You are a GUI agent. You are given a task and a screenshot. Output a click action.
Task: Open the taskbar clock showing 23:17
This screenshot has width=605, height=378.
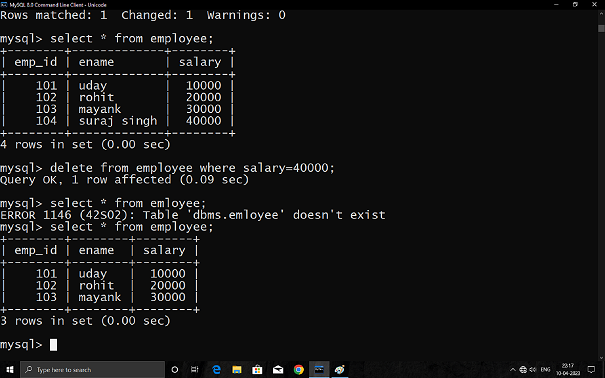pyautogui.click(x=568, y=369)
